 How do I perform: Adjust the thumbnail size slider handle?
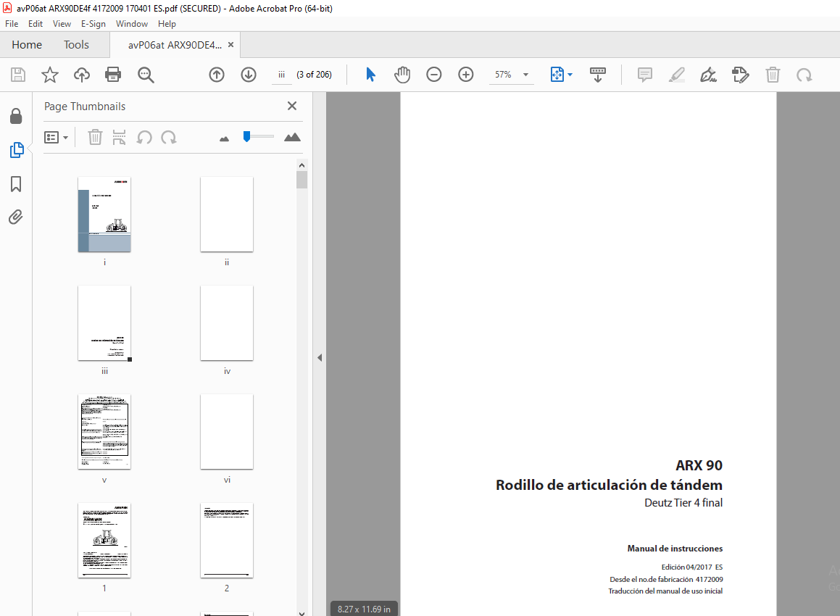(246, 136)
